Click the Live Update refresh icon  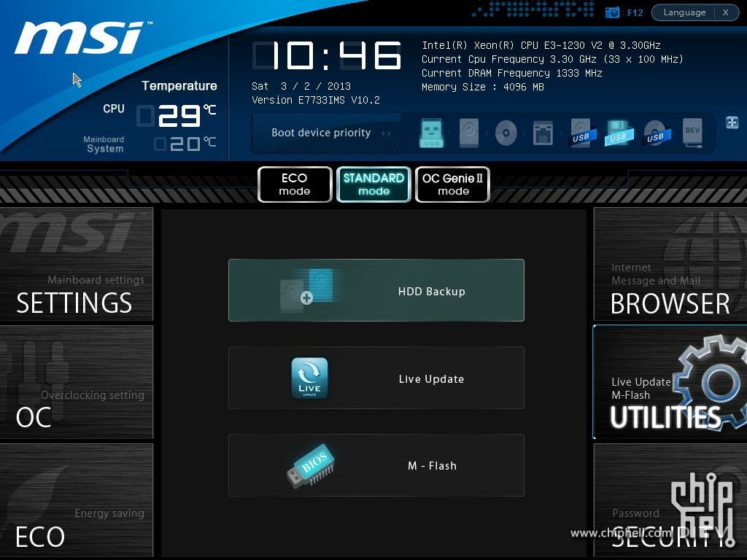309,378
